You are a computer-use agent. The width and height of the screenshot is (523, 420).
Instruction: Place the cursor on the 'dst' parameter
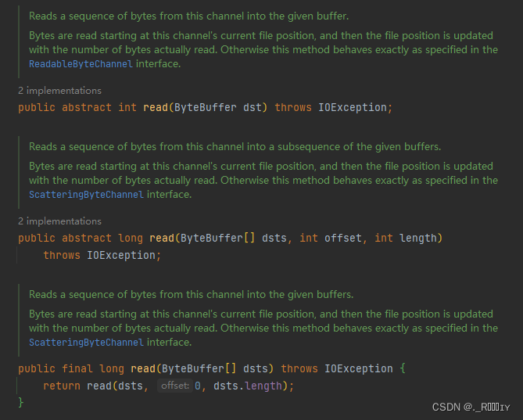coord(253,107)
